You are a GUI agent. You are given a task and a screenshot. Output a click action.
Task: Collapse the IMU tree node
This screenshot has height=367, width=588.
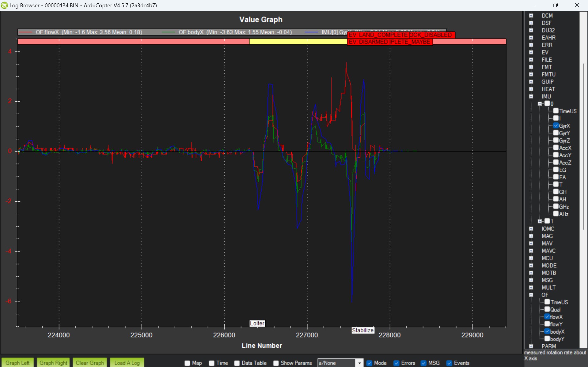coord(531,96)
